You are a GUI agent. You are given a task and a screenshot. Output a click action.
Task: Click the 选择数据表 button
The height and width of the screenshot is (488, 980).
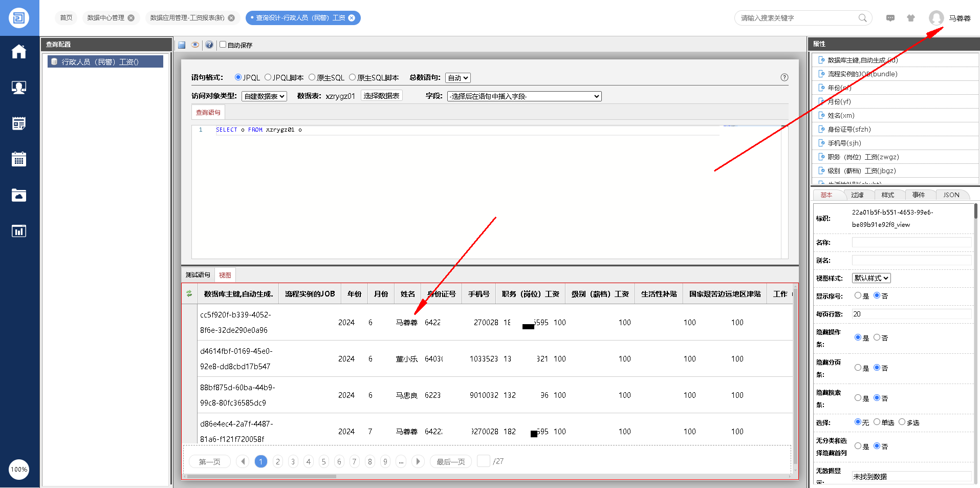click(381, 96)
